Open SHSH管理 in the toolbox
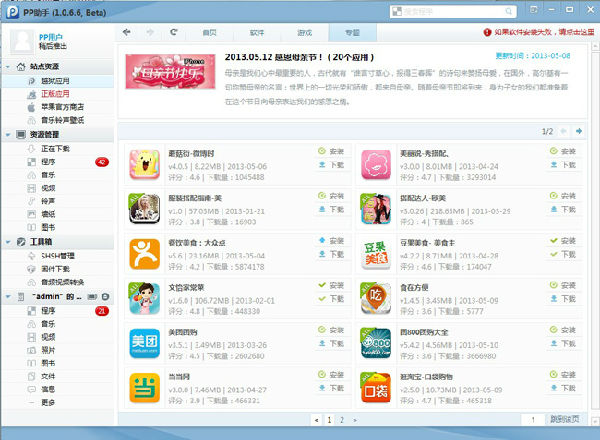The height and width of the screenshot is (440, 600). 58,256
